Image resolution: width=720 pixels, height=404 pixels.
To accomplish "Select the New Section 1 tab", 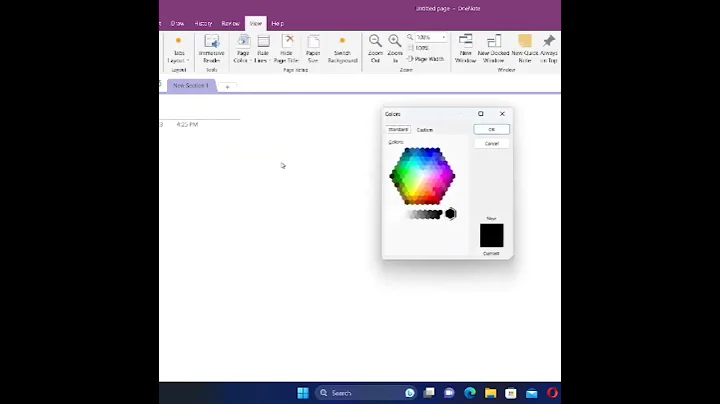I will 191,86.
